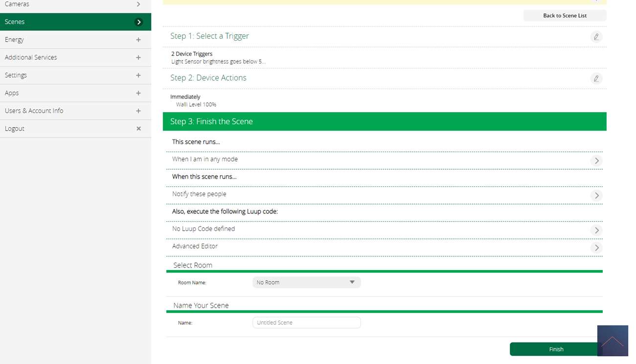The width and height of the screenshot is (636, 364).
Task: Click the plus icon next to Apps
Action: coord(138,93)
